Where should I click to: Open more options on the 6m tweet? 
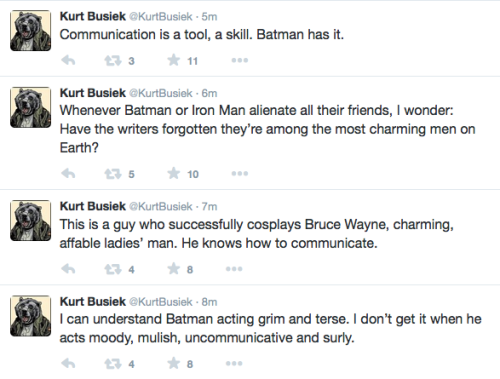240,173
